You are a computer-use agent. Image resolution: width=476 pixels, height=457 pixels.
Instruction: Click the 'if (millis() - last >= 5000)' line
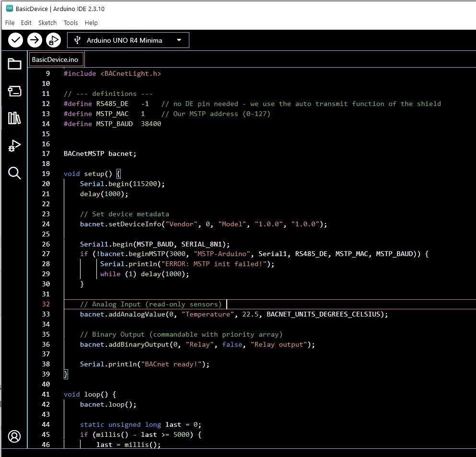tap(140, 434)
